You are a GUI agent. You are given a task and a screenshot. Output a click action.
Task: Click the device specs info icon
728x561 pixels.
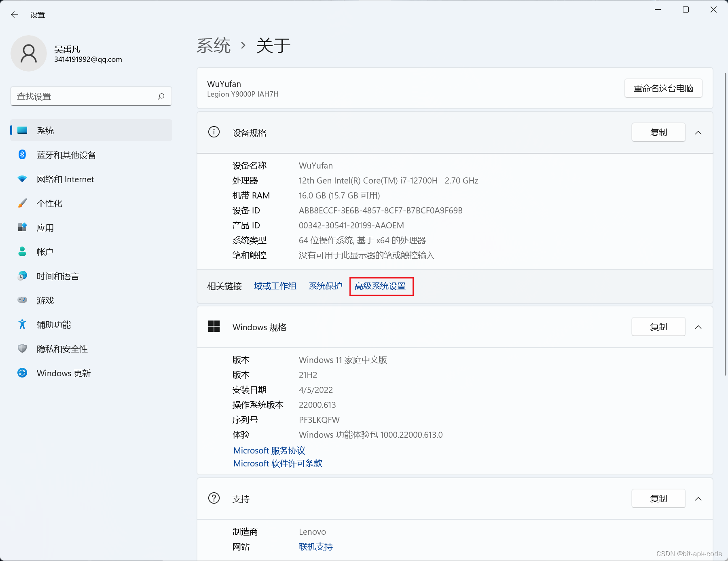214,132
